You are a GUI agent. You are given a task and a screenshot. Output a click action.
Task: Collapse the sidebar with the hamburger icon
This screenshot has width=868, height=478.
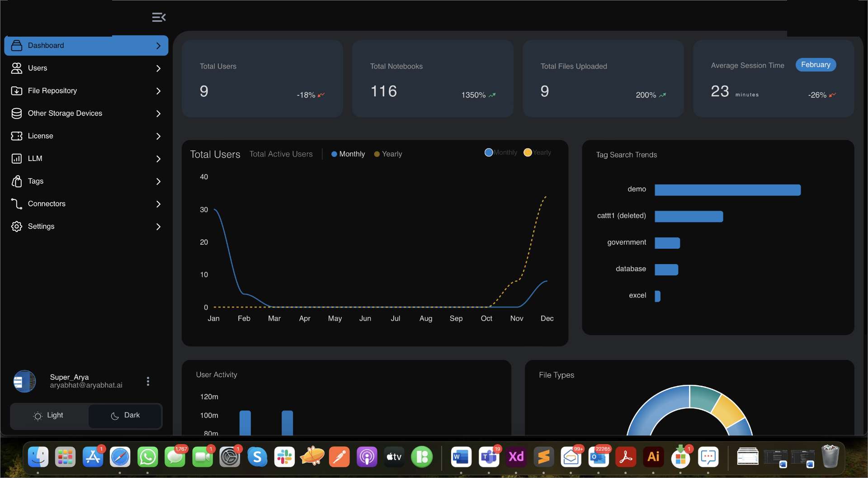159,17
